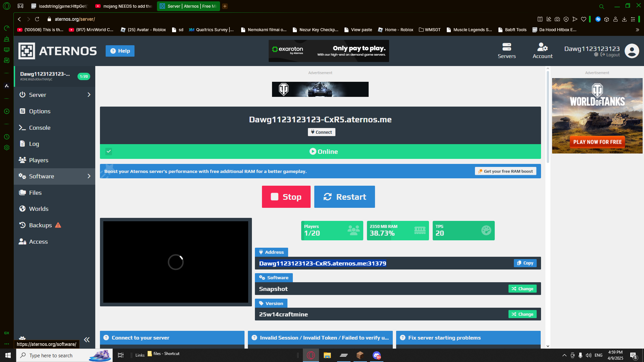The height and width of the screenshot is (362, 644).
Task: Copy the server address
Action: pos(525,263)
